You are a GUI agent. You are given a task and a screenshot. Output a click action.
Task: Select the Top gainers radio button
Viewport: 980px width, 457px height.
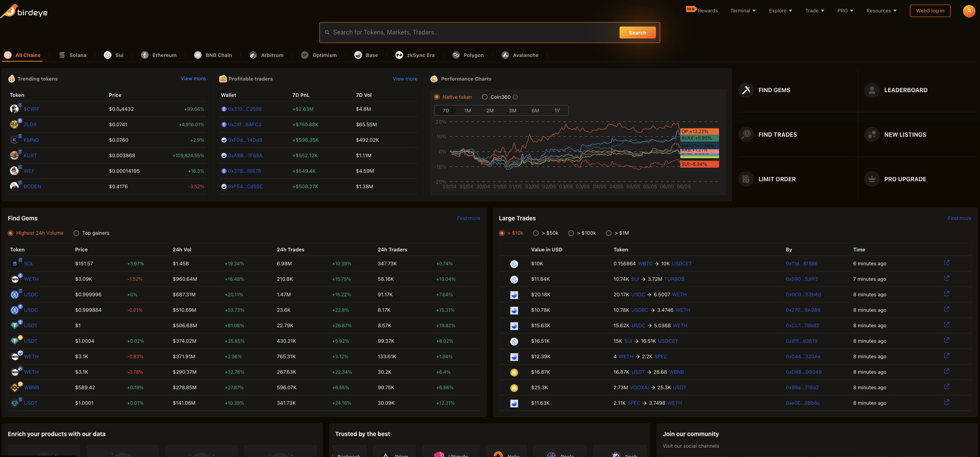click(76, 233)
